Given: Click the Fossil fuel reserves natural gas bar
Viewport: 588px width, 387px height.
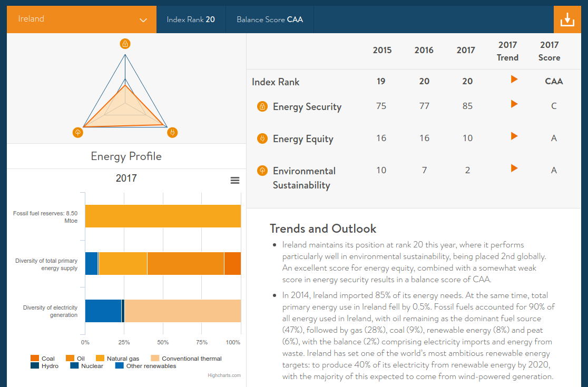Looking at the screenshot, I should 163,216.
